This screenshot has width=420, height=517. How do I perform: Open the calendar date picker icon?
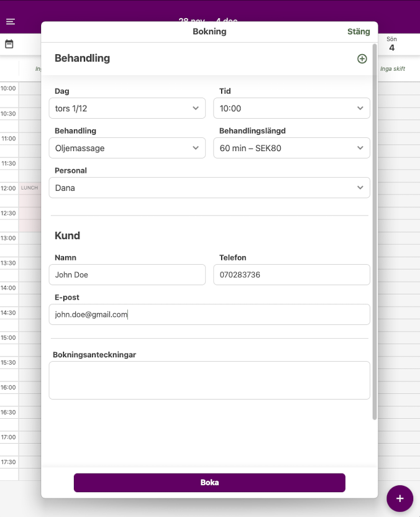pyautogui.click(x=9, y=44)
